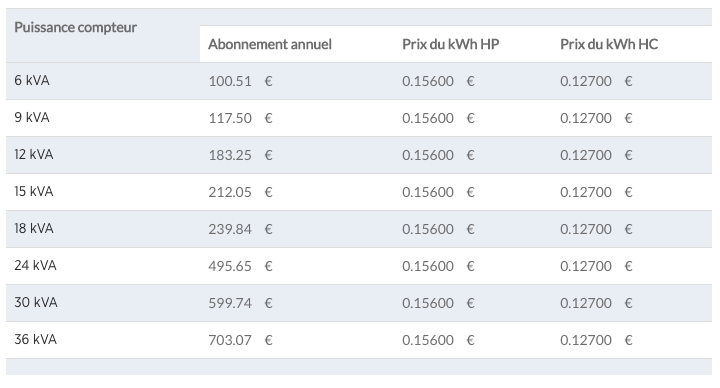
Task: Click the 183.25 annual subscription cell
Action: pyautogui.click(x=230, y=155)
